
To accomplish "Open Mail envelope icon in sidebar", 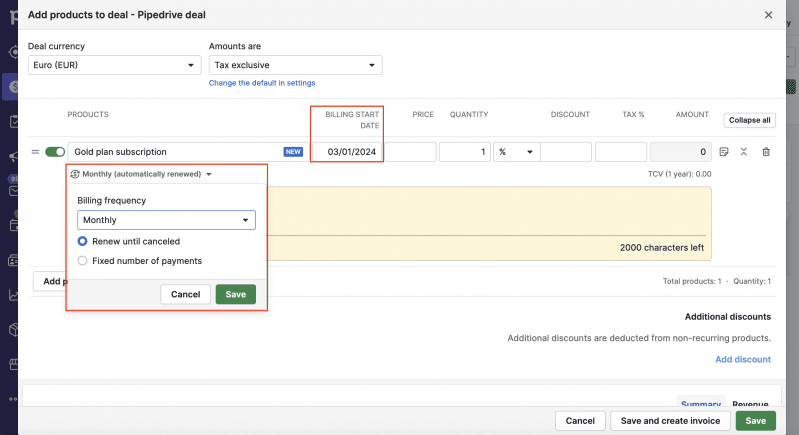I will (x=13, y=191).
